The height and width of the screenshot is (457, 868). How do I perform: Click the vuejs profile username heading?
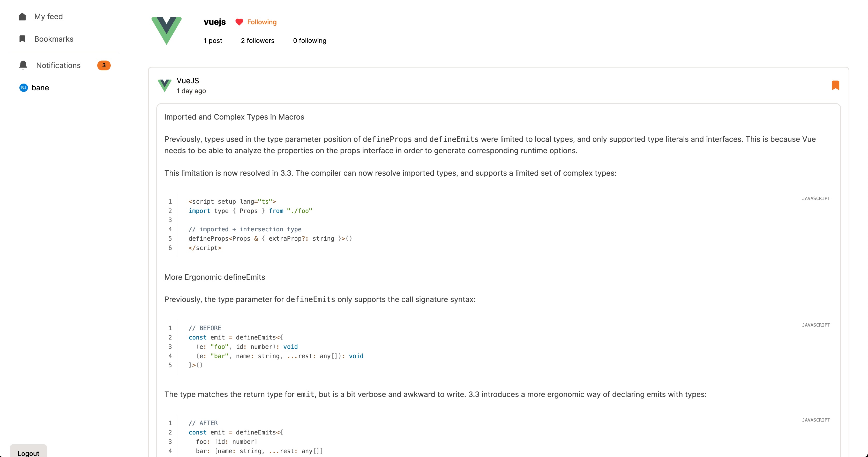point(215,22)
